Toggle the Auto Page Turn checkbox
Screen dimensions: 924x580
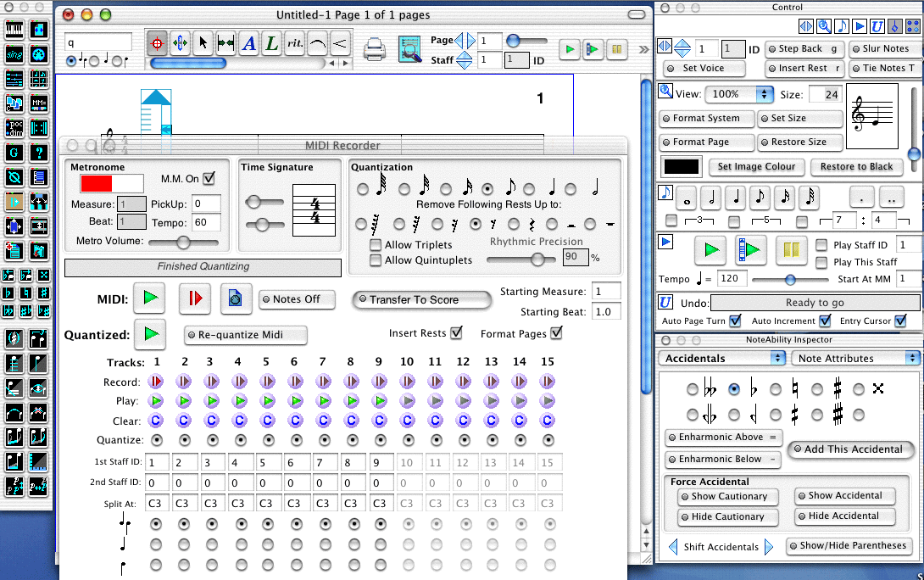(x=735, y=321)
